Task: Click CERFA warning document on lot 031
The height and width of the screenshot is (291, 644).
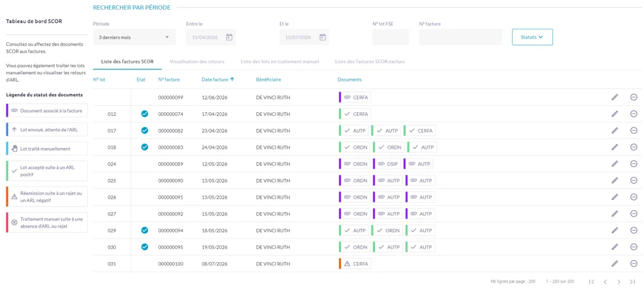Action: point(355,264)
